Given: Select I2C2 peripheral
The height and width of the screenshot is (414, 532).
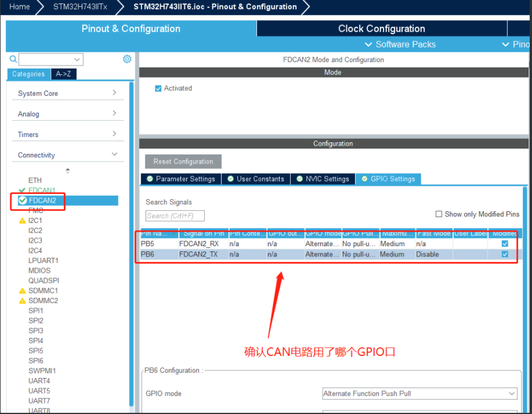Looking at the screenshot, I should coord(35,231).
